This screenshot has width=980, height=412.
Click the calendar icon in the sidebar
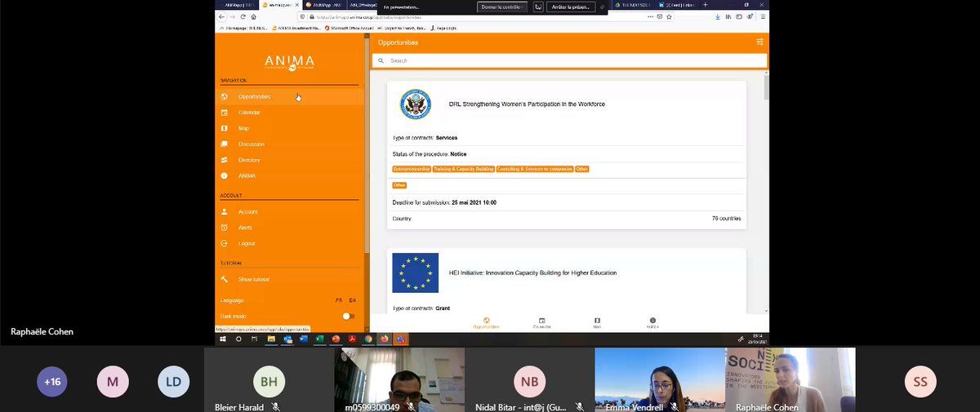224,113
